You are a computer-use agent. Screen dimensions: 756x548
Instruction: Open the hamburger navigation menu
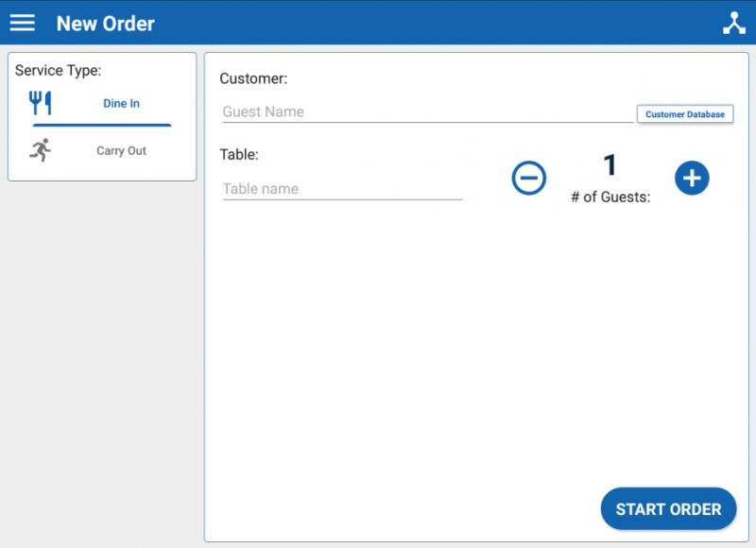pos(22,22)
